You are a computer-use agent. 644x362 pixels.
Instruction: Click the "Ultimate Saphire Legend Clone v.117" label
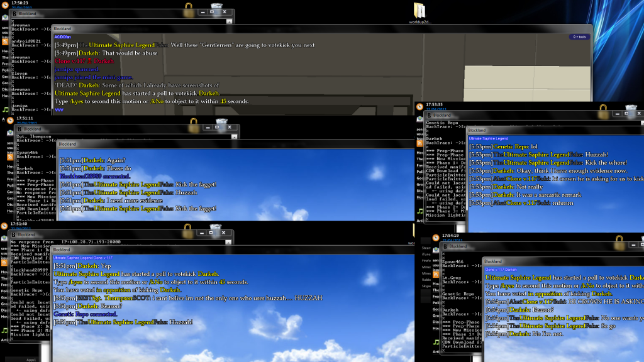[82, 258]
